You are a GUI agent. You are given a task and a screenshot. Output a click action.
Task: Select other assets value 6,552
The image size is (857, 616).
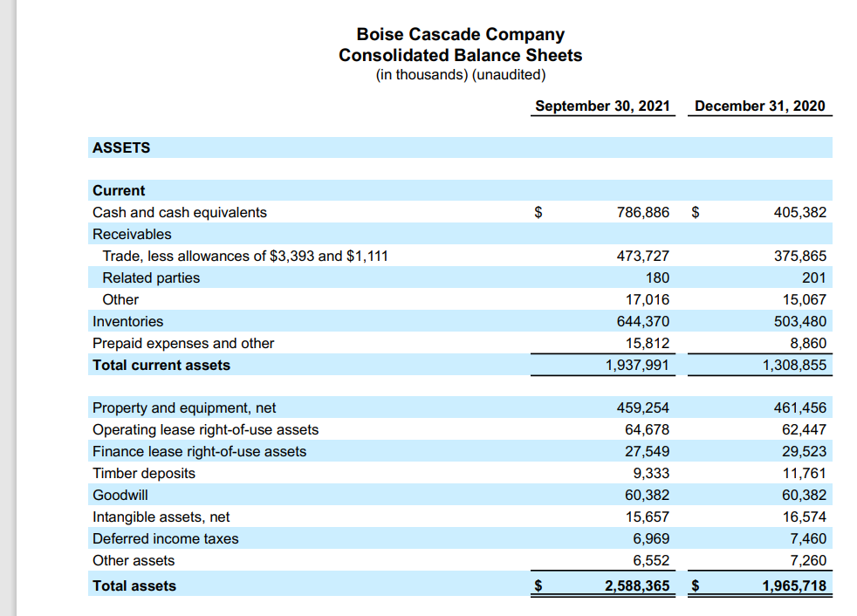651,561
